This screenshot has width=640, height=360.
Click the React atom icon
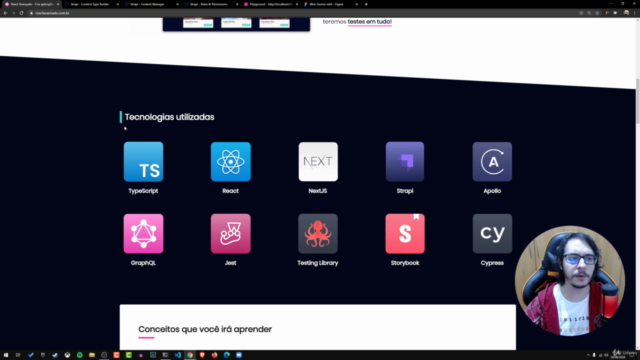coord(231,162)
